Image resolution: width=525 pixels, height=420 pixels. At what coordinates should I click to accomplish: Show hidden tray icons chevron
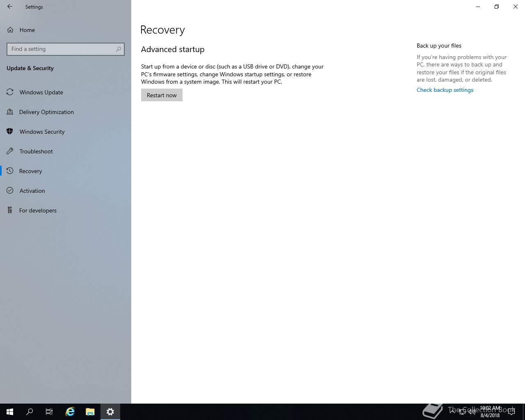coord(452,412)
